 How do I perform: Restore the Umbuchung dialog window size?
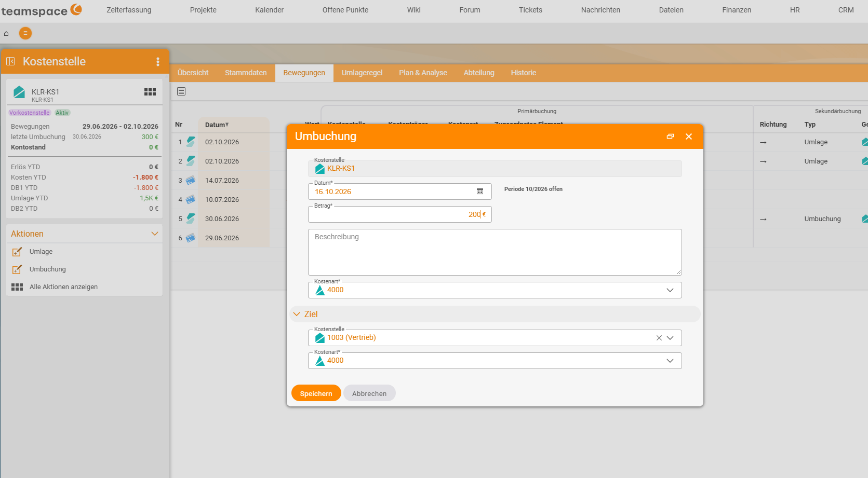pos(670,136)
